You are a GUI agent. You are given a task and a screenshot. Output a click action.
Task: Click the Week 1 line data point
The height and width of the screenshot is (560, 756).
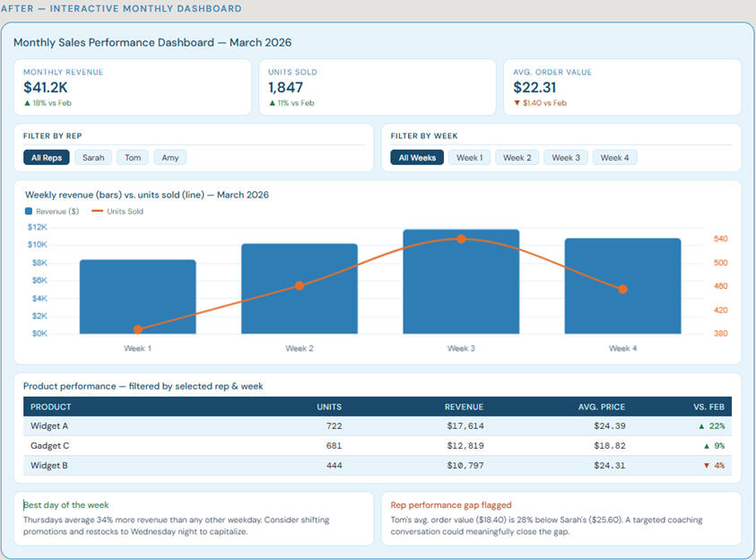click(x=137, y=330)
